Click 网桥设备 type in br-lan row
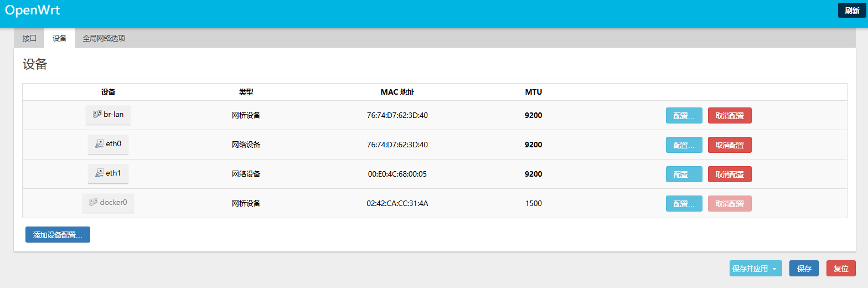Viewport: 868px width, 288px height. point(246,115)
